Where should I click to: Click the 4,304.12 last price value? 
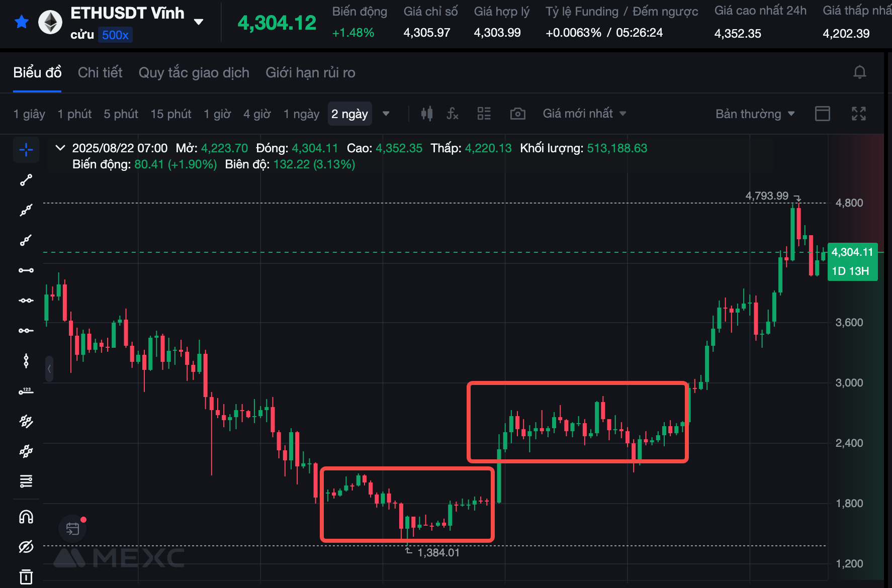pos(277,23)
